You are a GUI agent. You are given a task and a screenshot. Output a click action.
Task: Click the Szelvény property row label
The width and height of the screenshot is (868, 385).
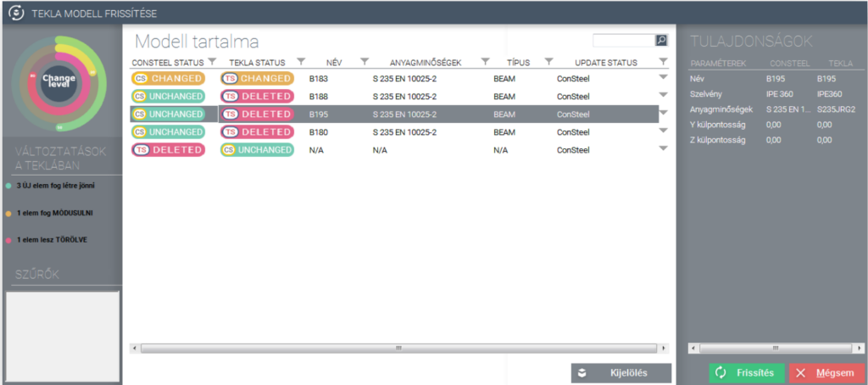coord(705,94)
